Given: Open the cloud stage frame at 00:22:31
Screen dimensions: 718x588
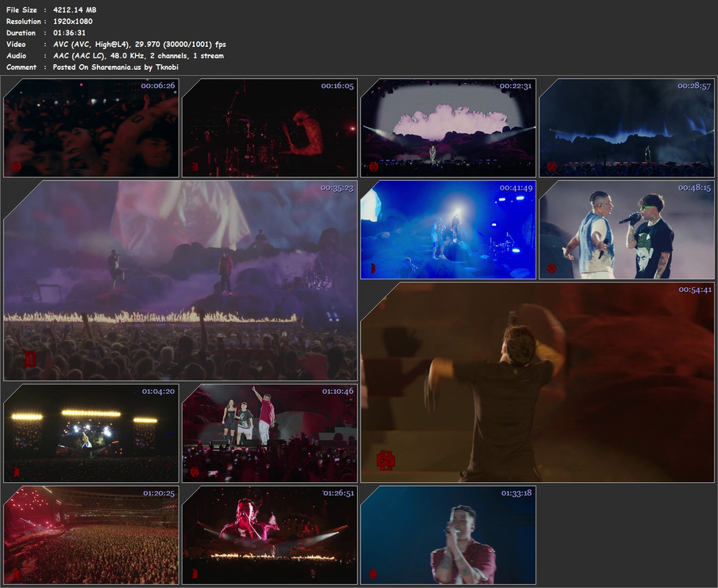Looking at the screenshot, I should [x=448, y=128].
